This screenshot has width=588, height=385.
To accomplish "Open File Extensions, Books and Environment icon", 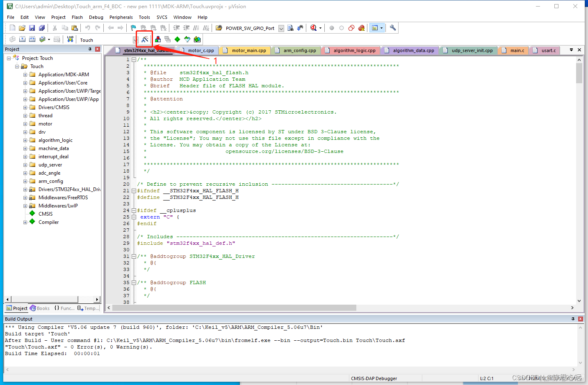I will tap(158, 39).
